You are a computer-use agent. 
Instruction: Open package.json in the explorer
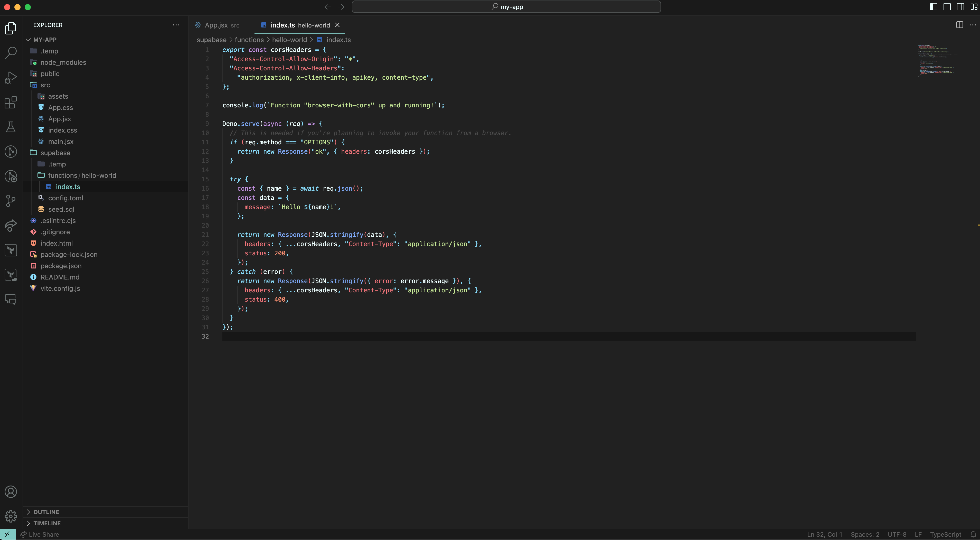click(106, 266)
